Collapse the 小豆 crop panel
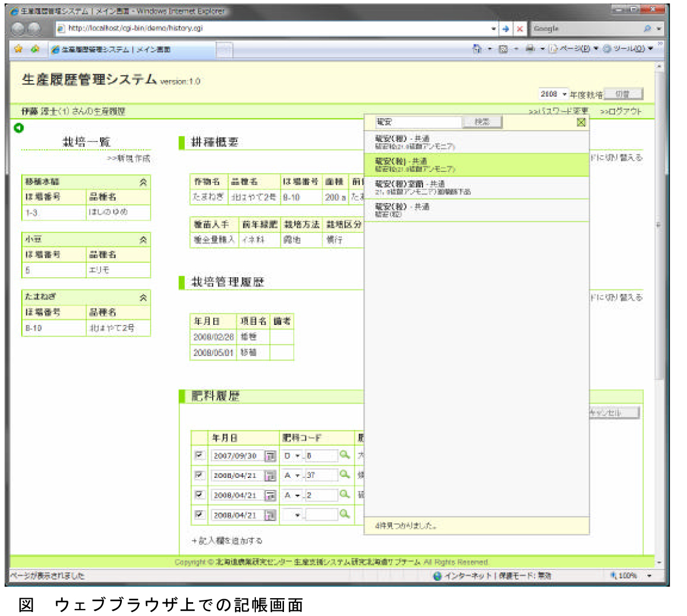 tap(143, 240)
